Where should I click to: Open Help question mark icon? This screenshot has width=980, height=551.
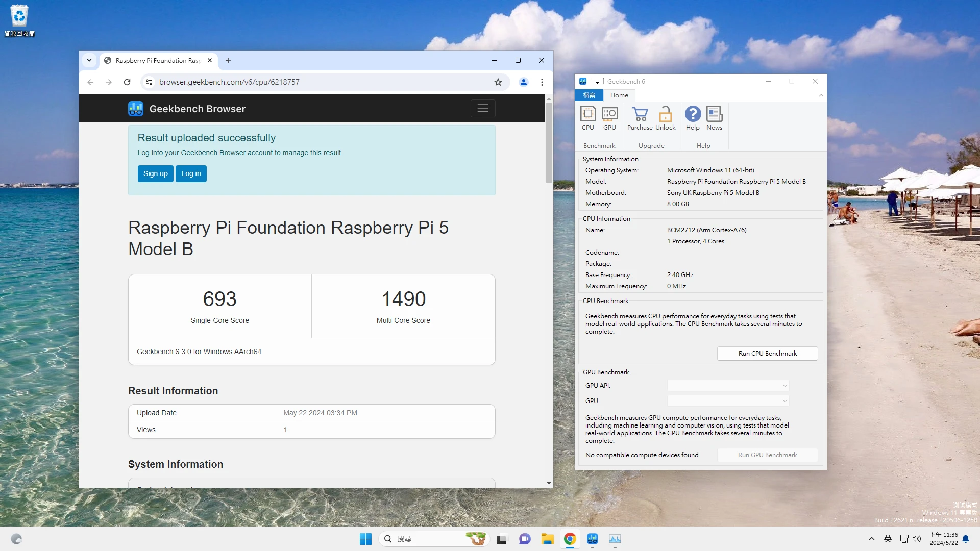point(693,118)
